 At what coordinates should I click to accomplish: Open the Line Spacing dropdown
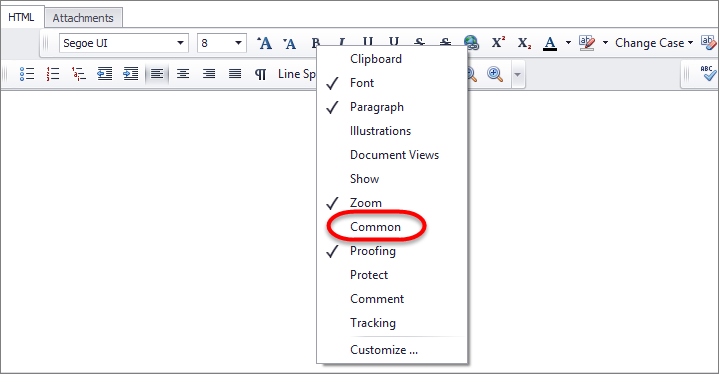tap(297, 74)
